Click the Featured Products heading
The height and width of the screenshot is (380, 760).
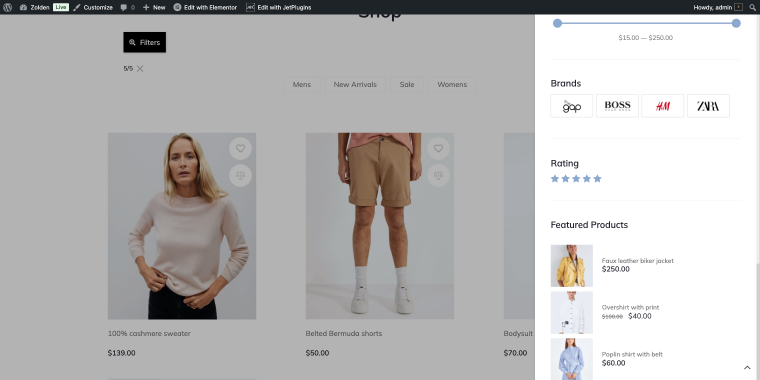589,225
